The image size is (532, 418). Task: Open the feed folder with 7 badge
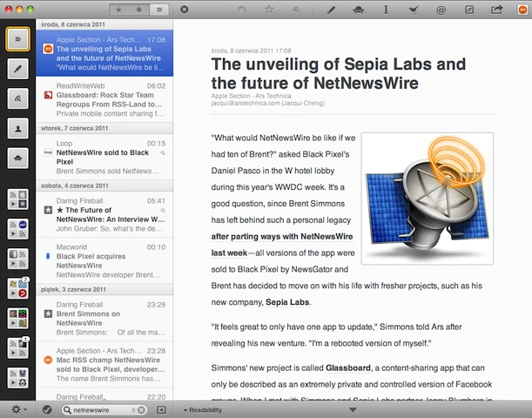click(18, 288)
